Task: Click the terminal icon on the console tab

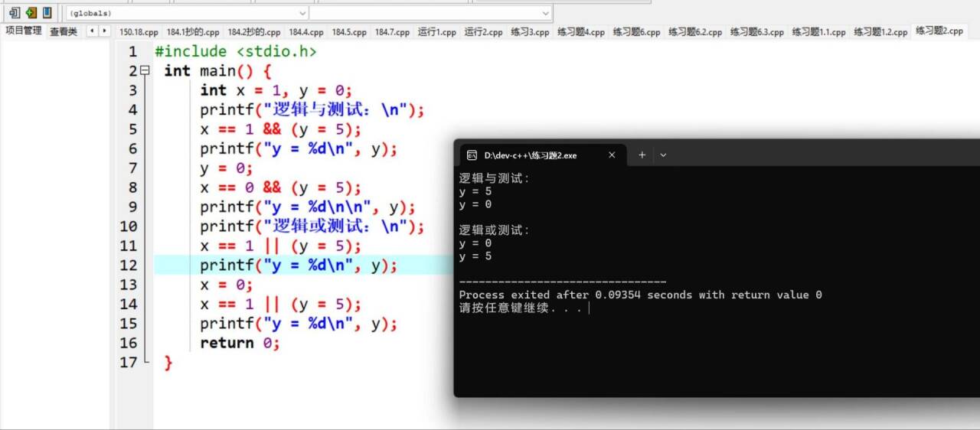Action: (x=472, y=155)
